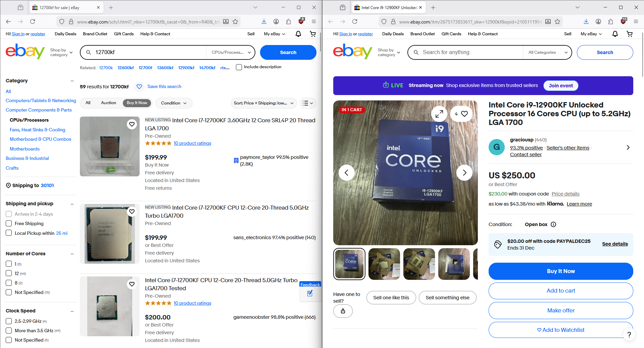Select second product thumbnail image
Image resolution: width=644 pixels, height=348 pixels.
click(x=384, y=264)
